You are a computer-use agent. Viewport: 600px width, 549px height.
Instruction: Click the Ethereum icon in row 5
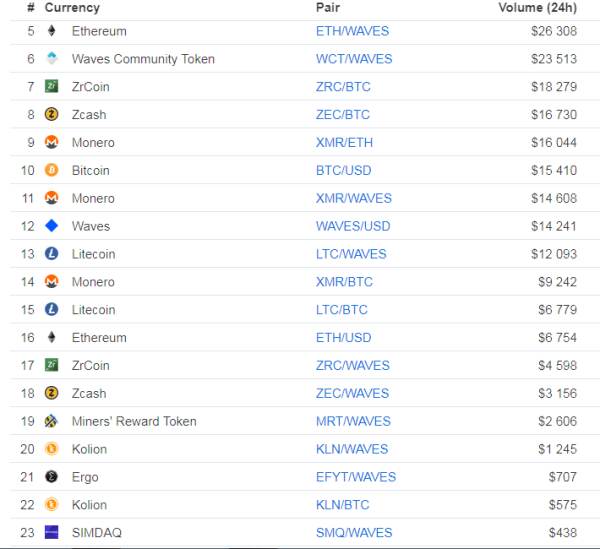[52, 31]
